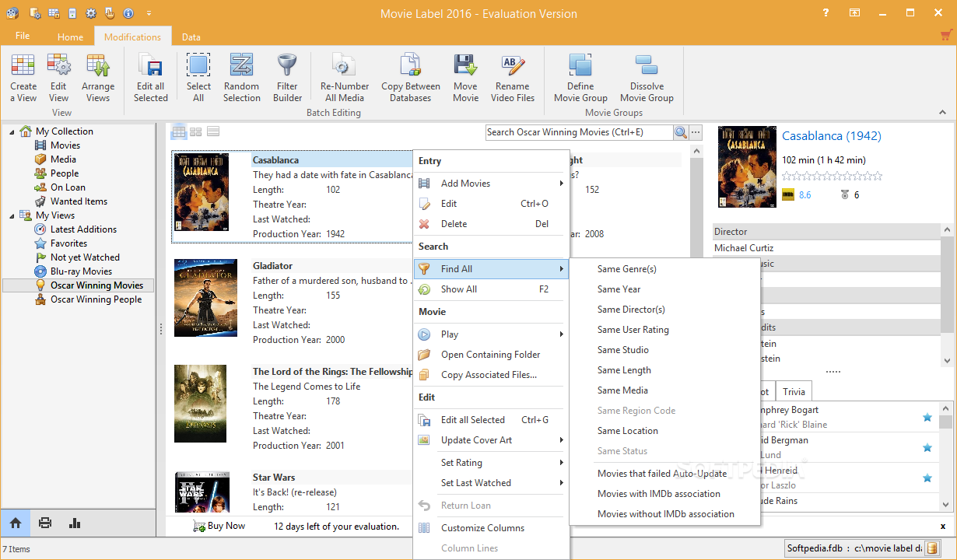The width and height of the screenshot is (957, 560).
Task: Switch to the detailed list view icon
Action: click(x=179, y=131)
